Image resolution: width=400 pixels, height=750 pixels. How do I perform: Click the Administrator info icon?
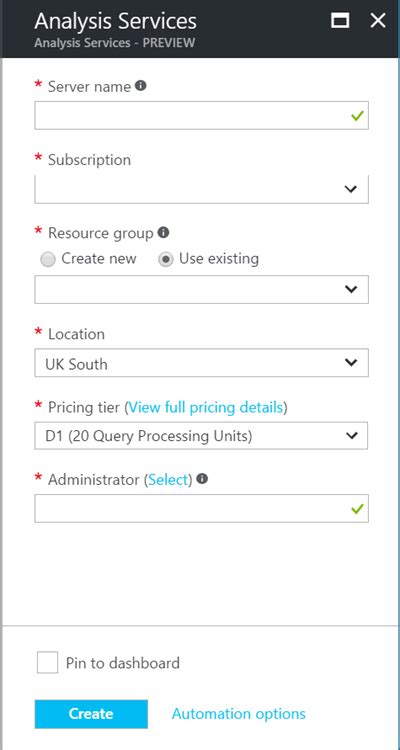202,479
